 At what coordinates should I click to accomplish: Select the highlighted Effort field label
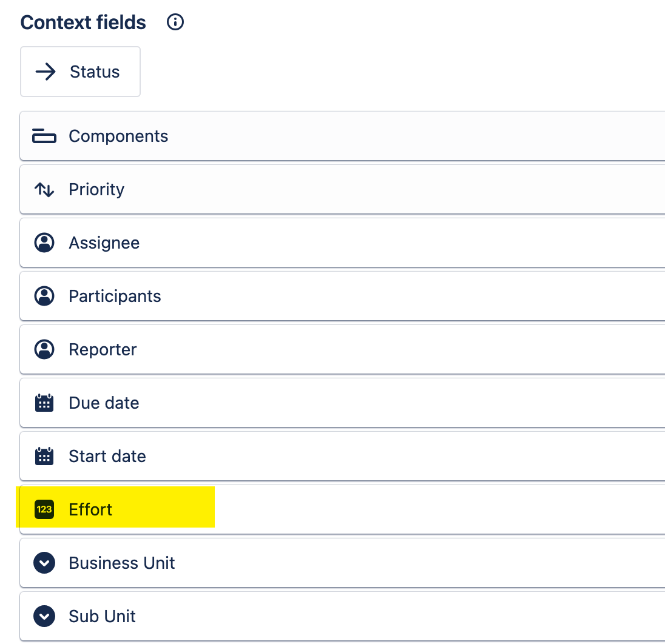(x=90, y=509)
